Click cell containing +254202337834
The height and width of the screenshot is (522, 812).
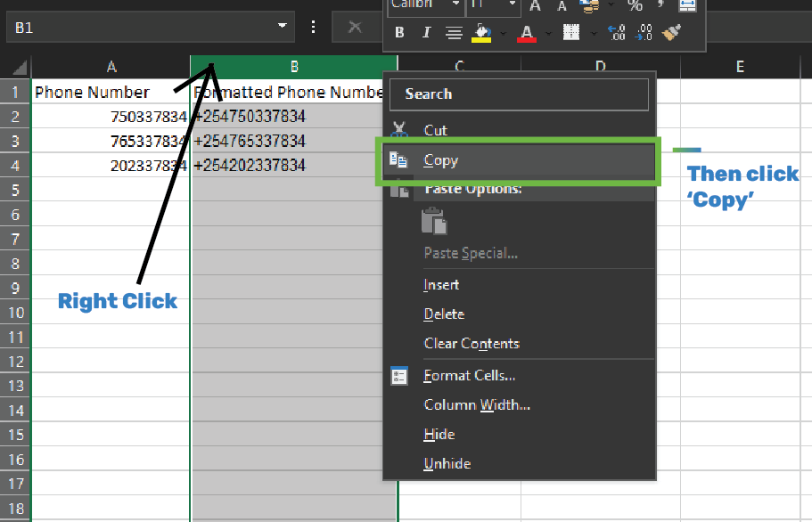click(287, 166)
